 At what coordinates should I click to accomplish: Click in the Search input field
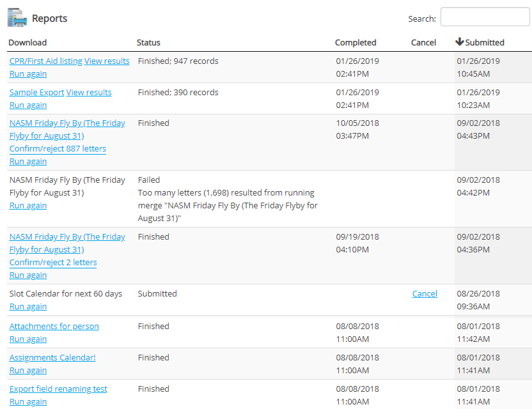pyautogui.click(x=485, y=17)
